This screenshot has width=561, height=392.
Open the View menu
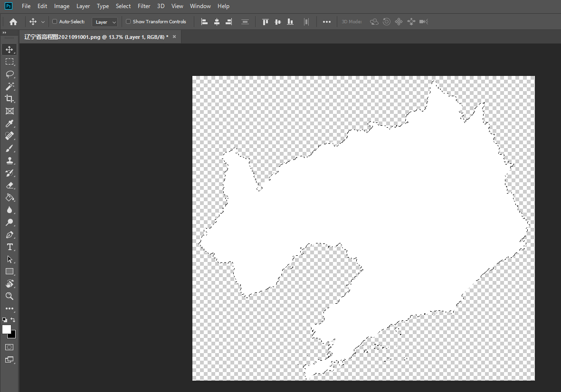(x=177, y=6)
